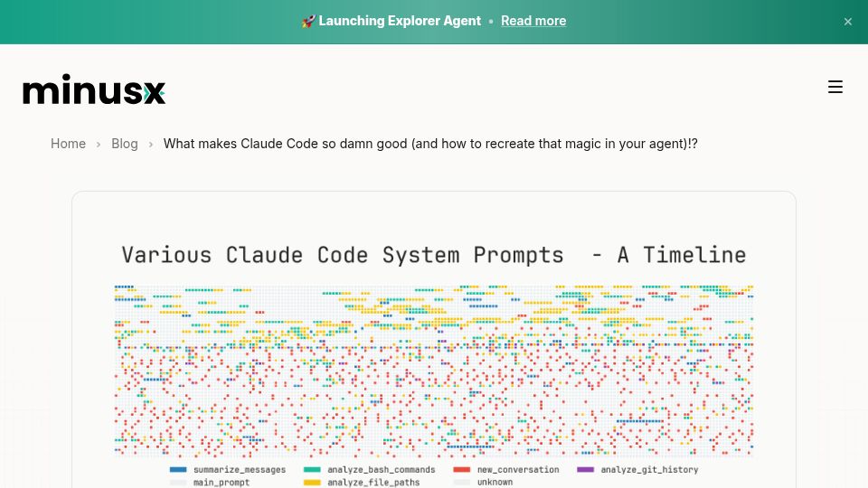Click the summarize_messages legend label
The image size is (868, 488).
[x=240, y=470]
